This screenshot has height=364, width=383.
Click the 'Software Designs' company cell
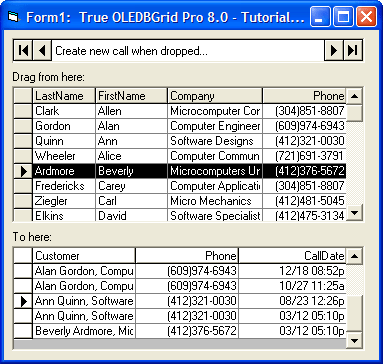[215, 141]
